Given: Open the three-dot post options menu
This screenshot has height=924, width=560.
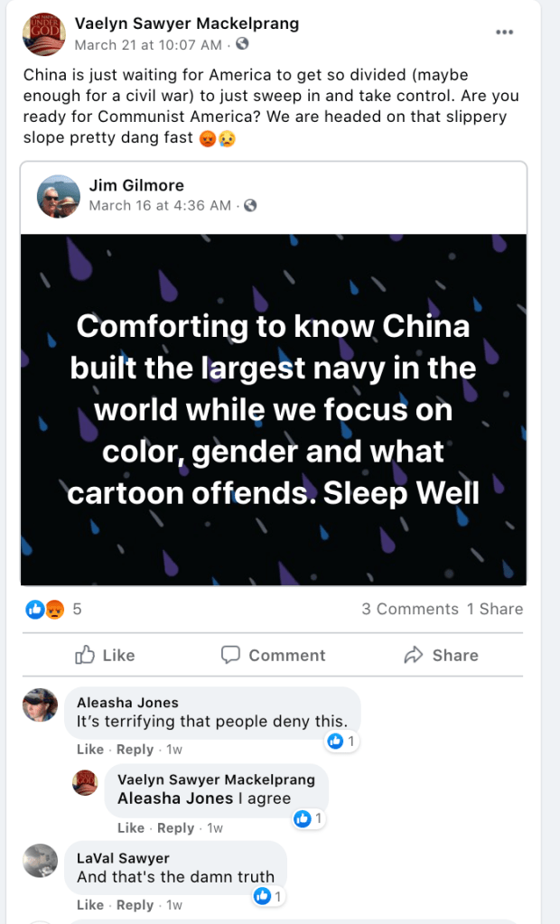Looking at the screenshot, I should (504, 32).
